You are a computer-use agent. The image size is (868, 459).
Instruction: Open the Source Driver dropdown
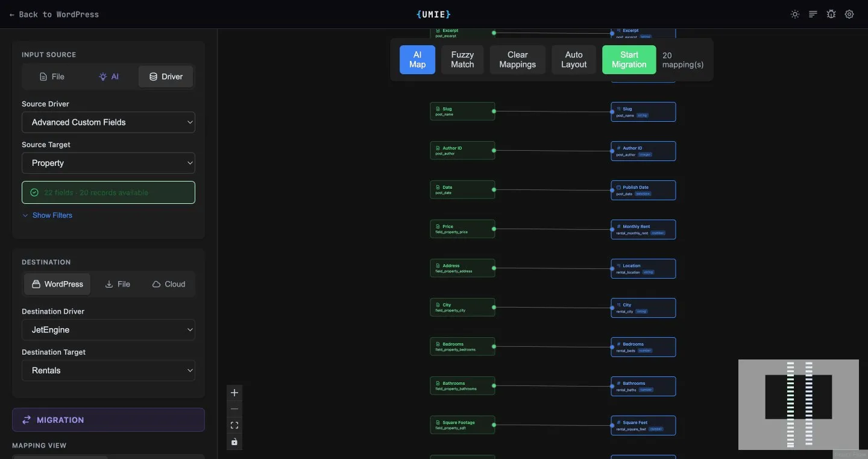tap(108, 122)
